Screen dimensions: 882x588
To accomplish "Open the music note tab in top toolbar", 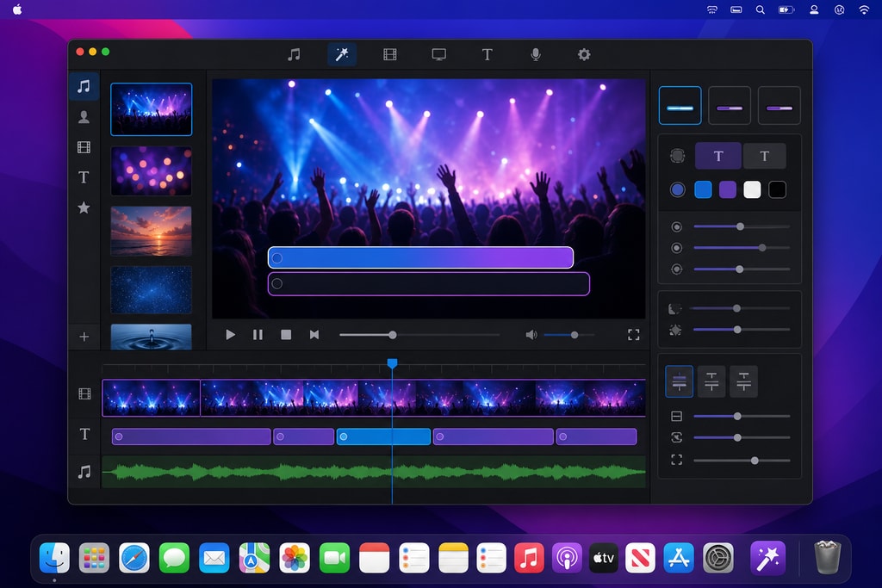I will click(294, 54).
